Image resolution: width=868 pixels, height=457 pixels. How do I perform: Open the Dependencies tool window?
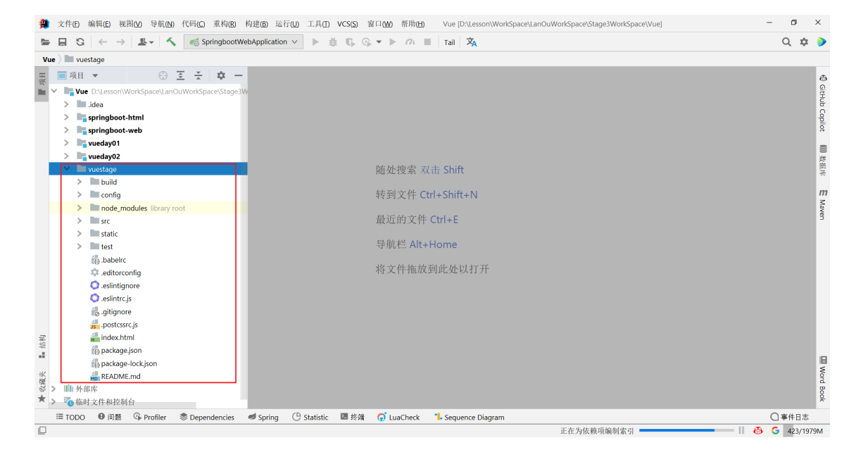pyautogui.click(x=206, y=417)
